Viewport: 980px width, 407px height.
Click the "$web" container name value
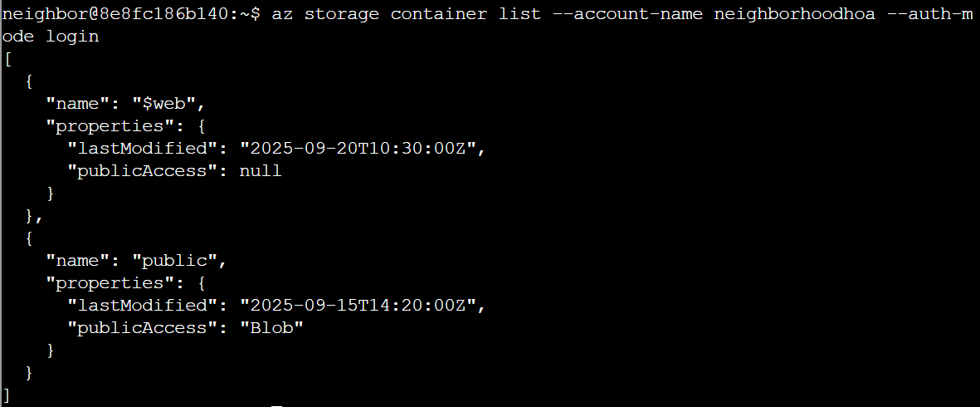point(168,104)
